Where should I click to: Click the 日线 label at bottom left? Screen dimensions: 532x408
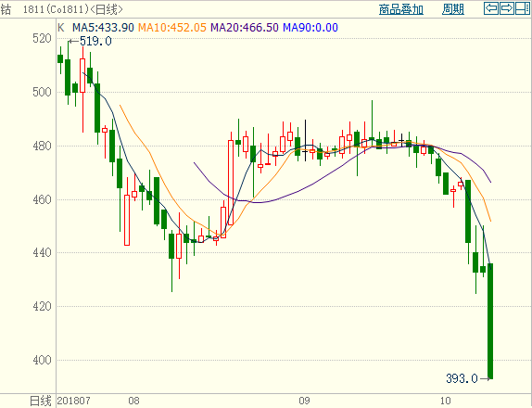(41, 401)
